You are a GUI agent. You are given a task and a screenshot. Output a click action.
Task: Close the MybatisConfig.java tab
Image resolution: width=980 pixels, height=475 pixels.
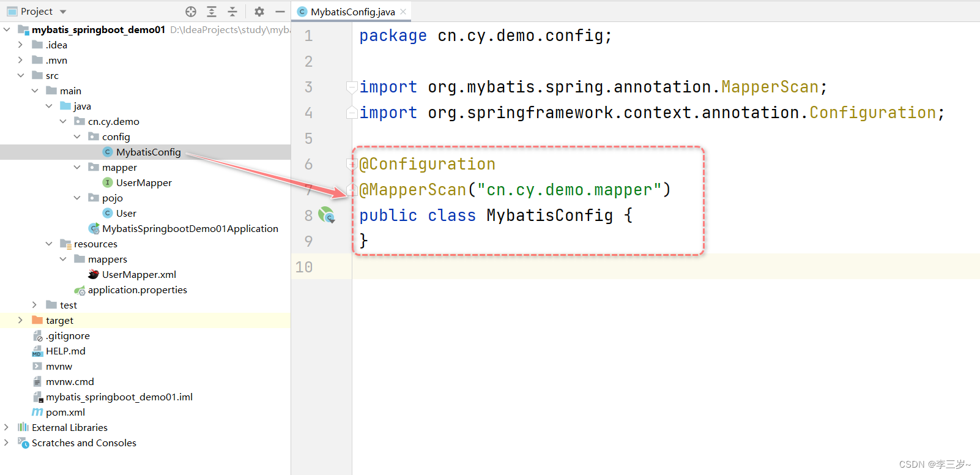tap(403, 12)
